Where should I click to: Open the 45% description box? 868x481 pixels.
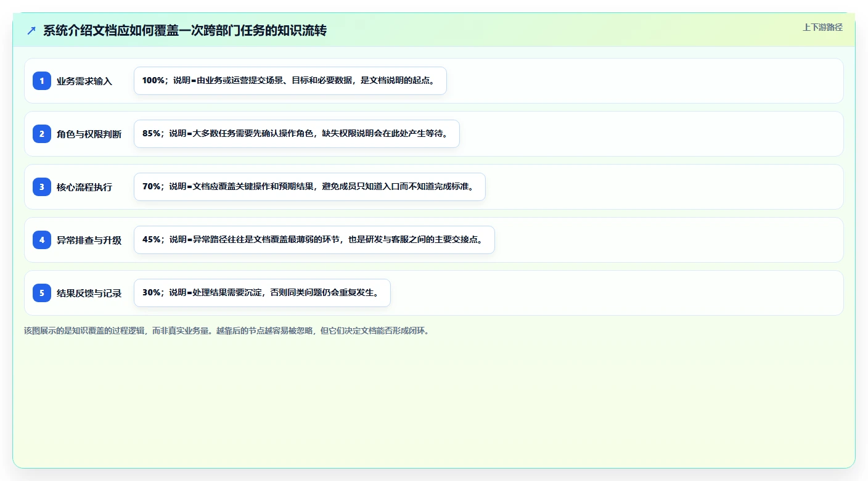point(314,240)
